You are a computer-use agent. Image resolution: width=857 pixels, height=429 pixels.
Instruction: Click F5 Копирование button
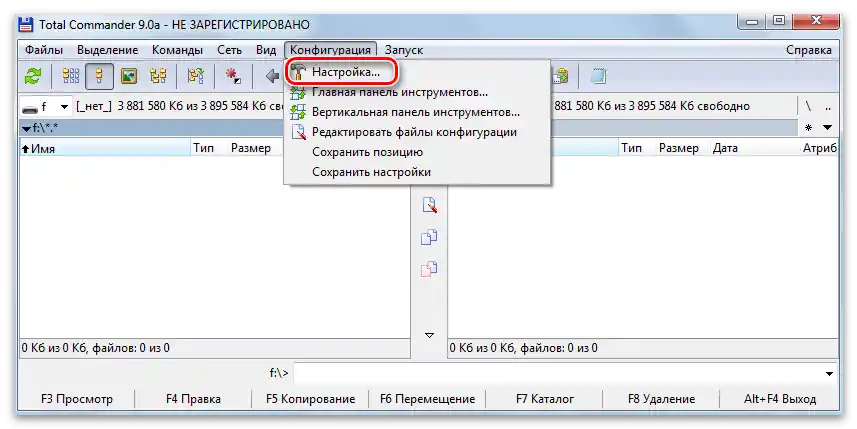click(x=310, y=399)
